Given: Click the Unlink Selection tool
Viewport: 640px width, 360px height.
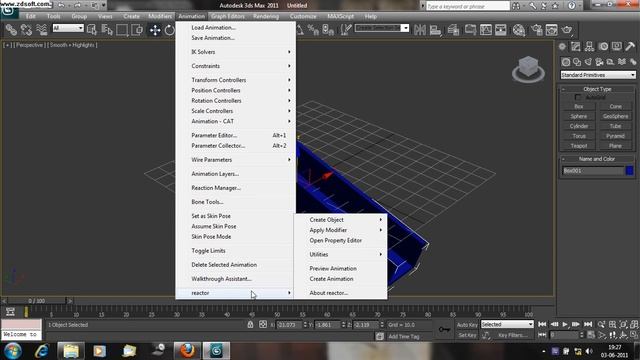Looking at the screenshot, I should (x=26, y=30).
